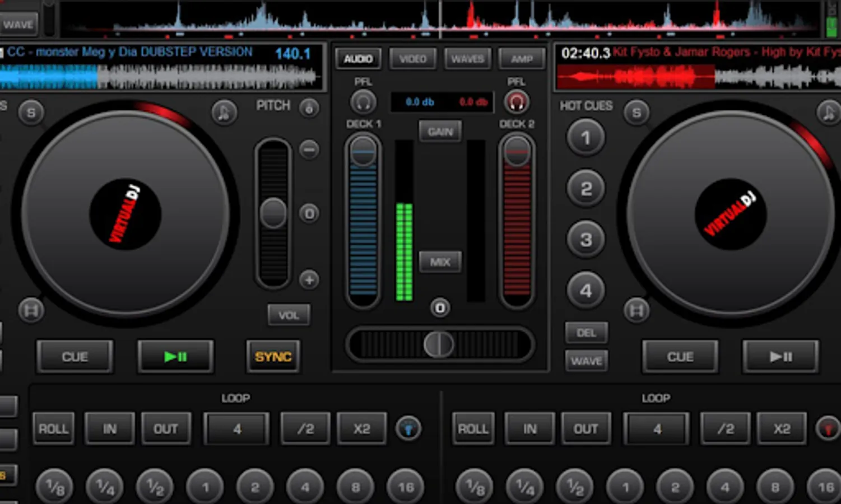Click blue loop indicator icon on left deck
The width and height of the screenshot is (841, 504).
408,429
